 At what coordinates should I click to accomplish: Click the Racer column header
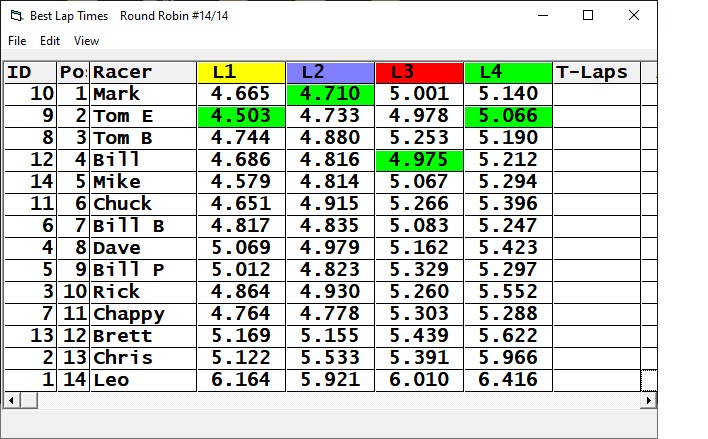(x=143, y=72)
